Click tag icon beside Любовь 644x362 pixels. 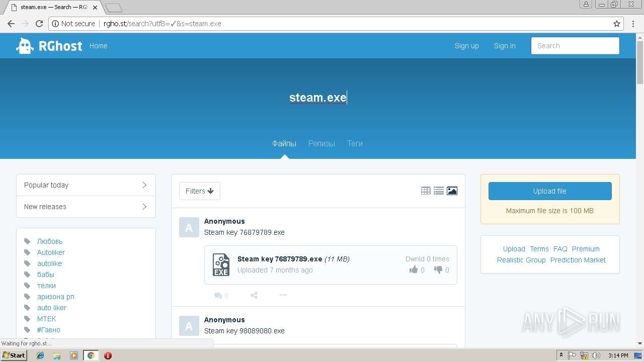click(x=27, y=241)
